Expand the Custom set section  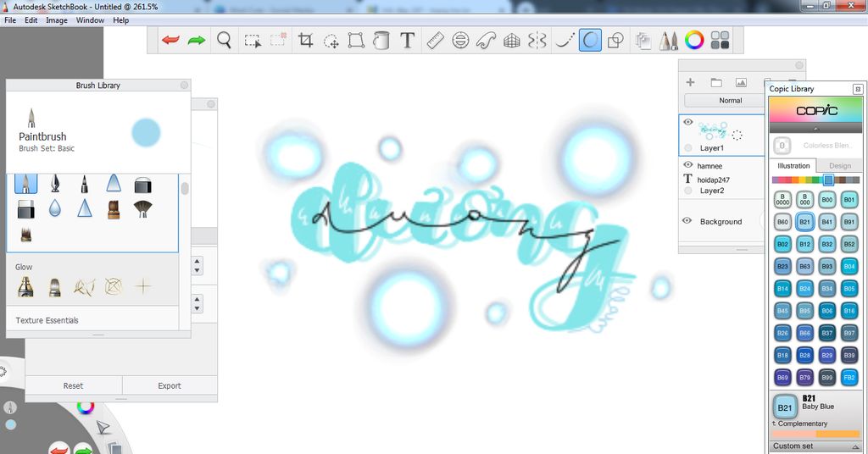pos(815,446)
